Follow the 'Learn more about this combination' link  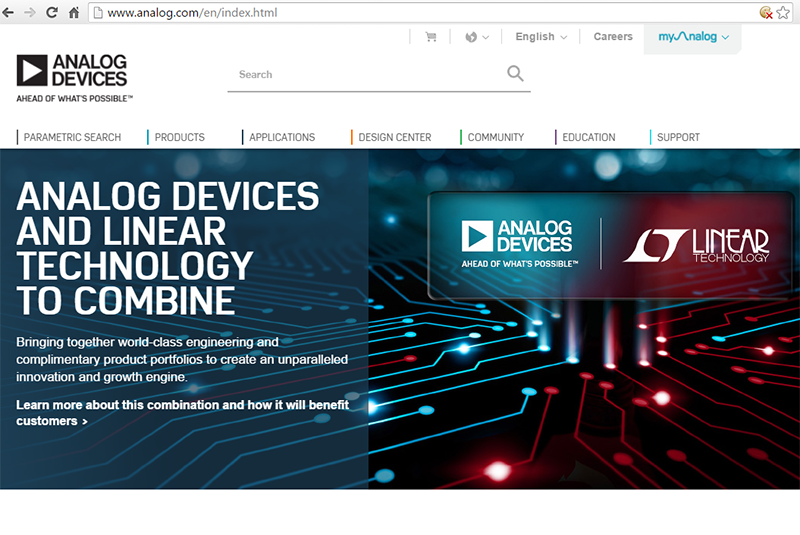(182, 413)
